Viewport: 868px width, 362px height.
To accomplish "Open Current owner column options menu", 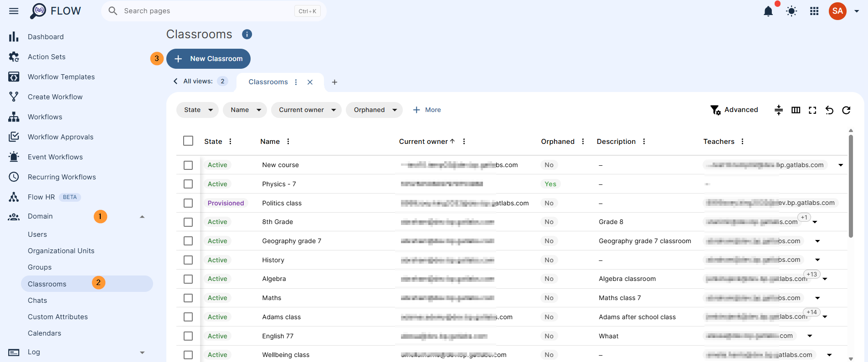I will (464, 142).
